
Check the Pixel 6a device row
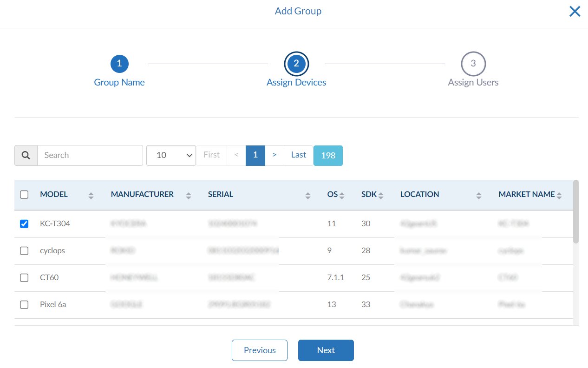tap(24, 305)
